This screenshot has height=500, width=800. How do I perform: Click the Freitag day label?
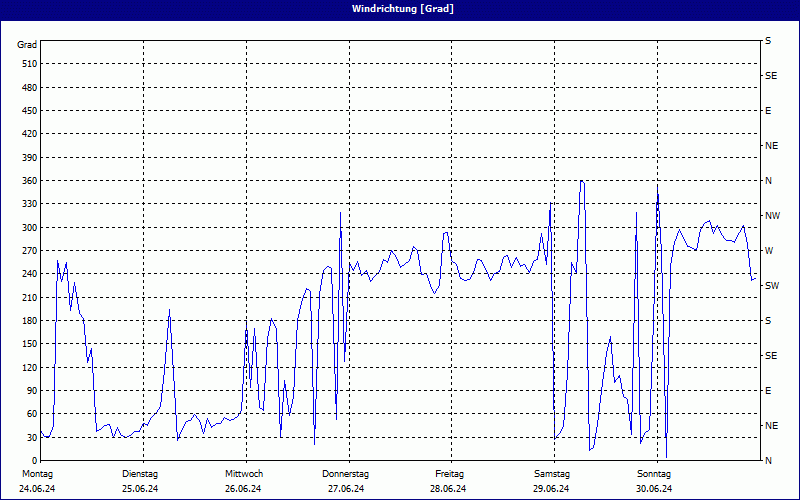449,473
